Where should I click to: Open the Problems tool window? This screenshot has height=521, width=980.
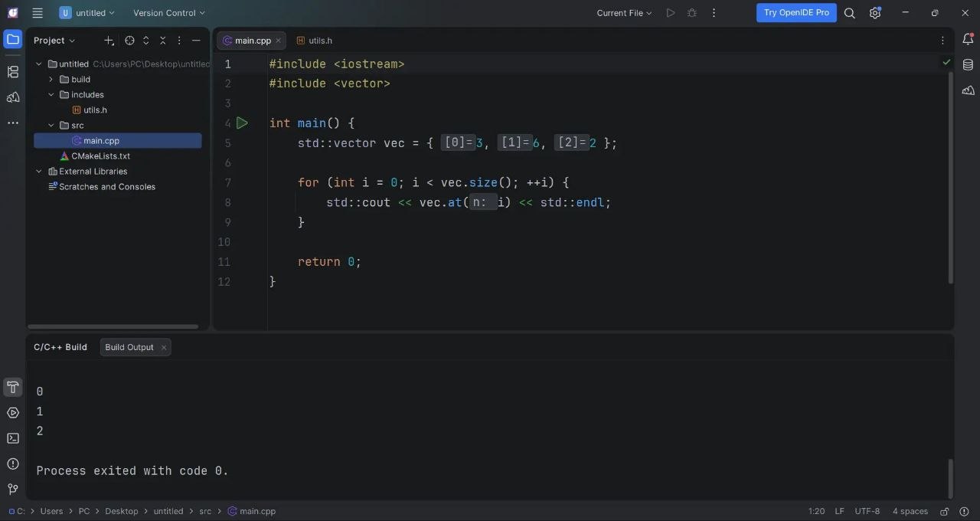coord(13,464)
